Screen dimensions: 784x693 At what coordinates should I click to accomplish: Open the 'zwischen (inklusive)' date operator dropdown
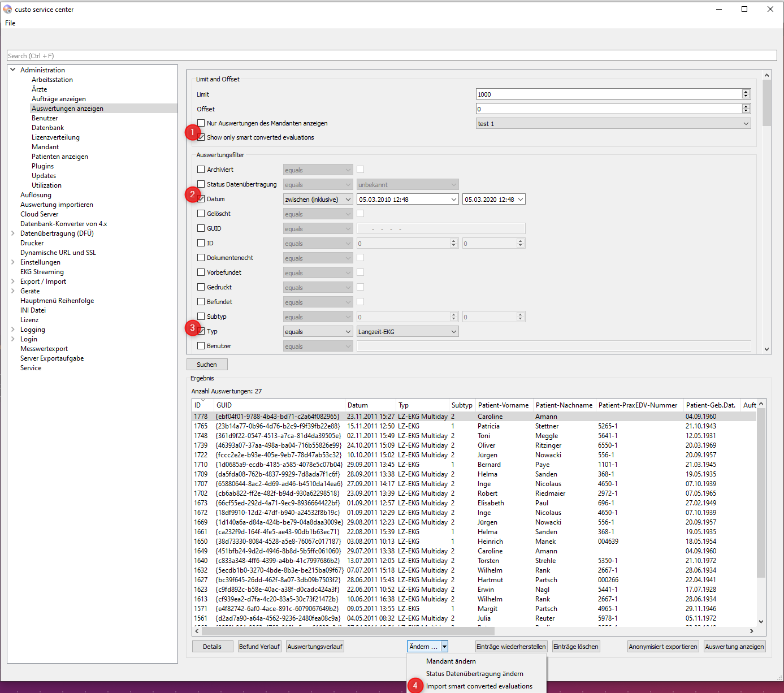point(318,200)
